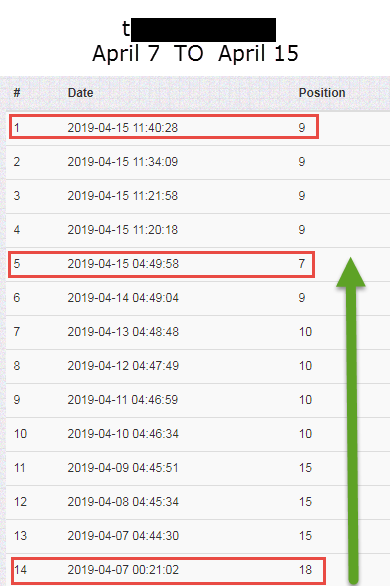Select date 2019-04-10 04:46:34
390x586 pixels.
click(x=123, y=434)
